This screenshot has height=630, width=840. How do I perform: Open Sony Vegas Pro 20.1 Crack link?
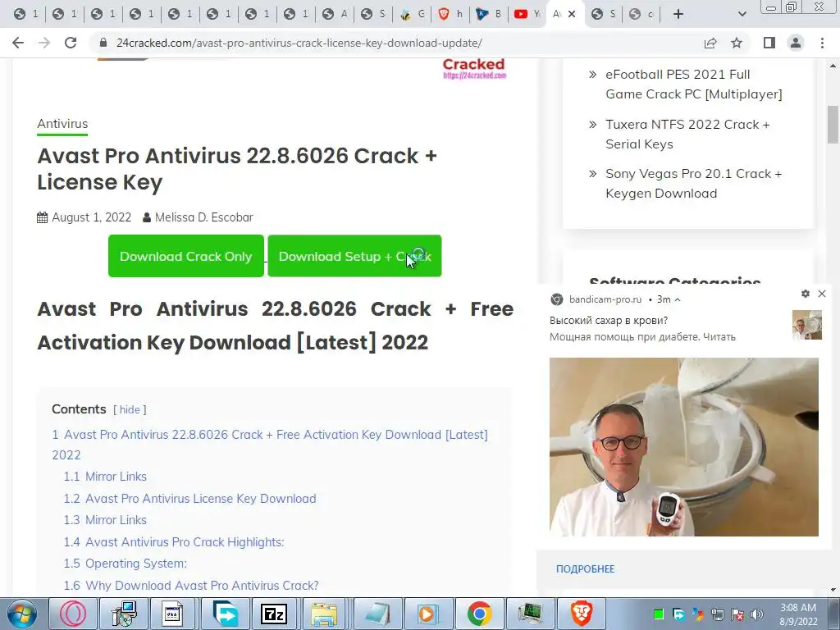tap(693, 183)
